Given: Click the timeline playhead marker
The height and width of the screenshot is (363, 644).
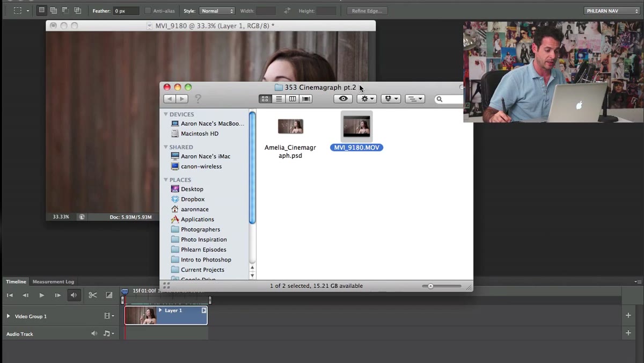Looking at the screenshot, I should coord(125,291).
